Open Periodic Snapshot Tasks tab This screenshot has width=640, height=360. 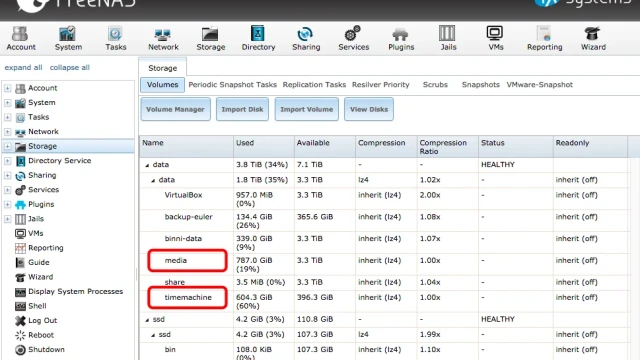click(232, 84)
